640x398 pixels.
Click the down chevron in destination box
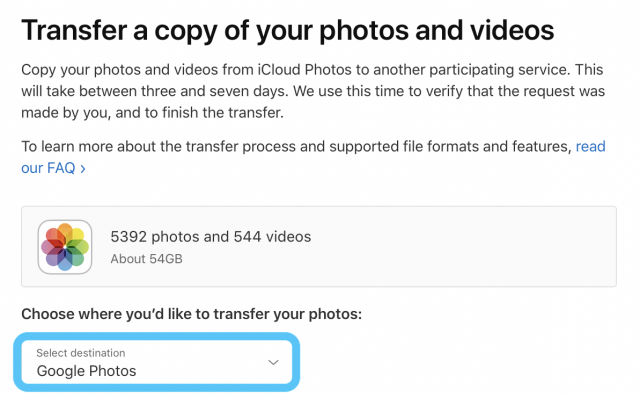point(273,362)
